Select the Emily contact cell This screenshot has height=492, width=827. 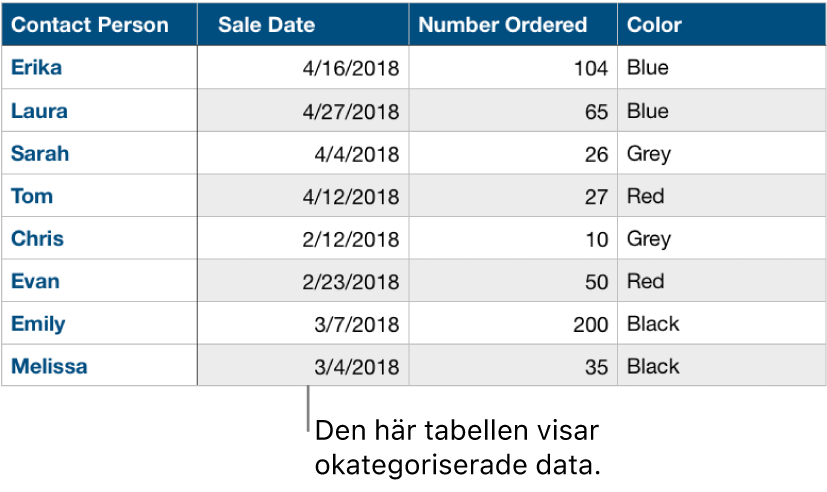[39, 324]
